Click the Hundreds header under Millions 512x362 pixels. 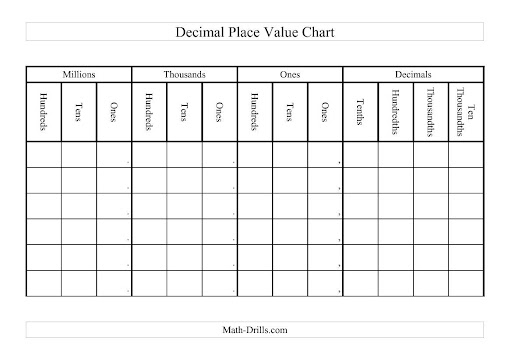(44, 112)
